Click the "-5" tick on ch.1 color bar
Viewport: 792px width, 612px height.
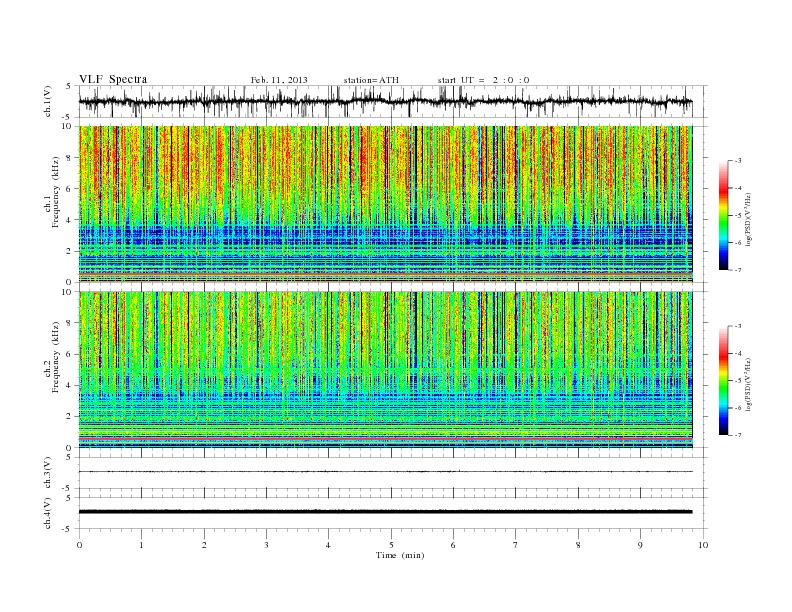(x=738, y=216)
